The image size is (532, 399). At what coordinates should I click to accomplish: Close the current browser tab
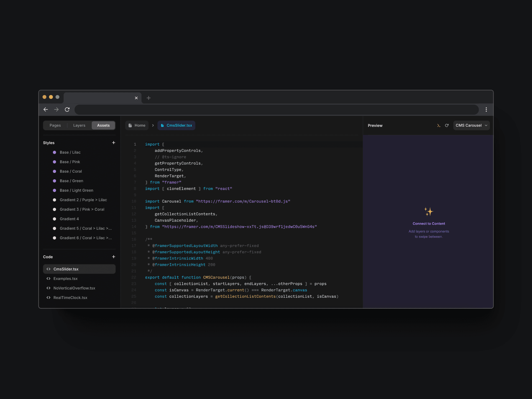coord(136,98)
